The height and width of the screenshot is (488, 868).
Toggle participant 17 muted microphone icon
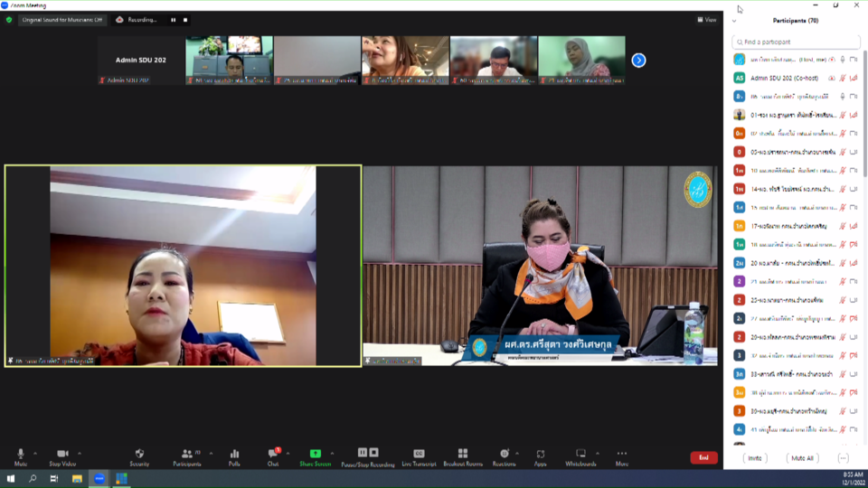[x=843, y=226]
